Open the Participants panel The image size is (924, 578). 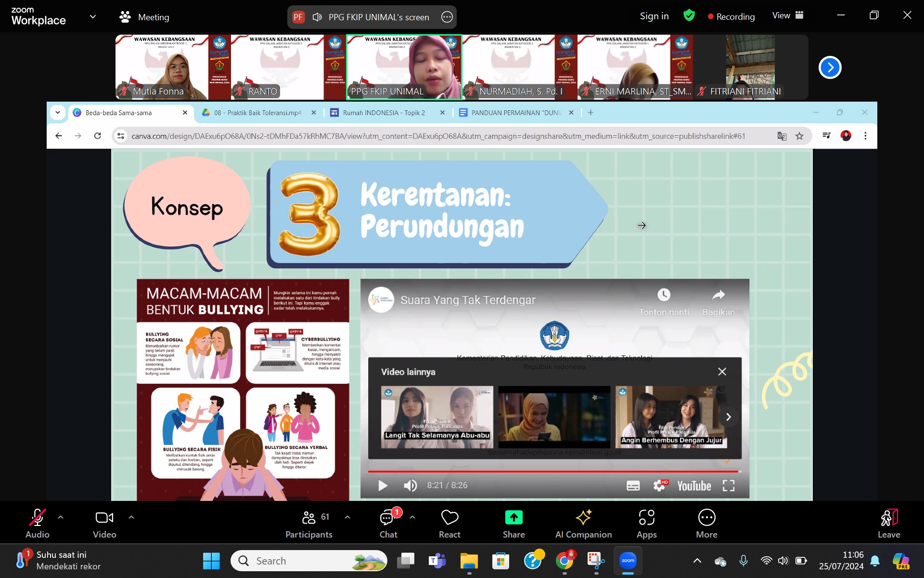tap(309, 524)
